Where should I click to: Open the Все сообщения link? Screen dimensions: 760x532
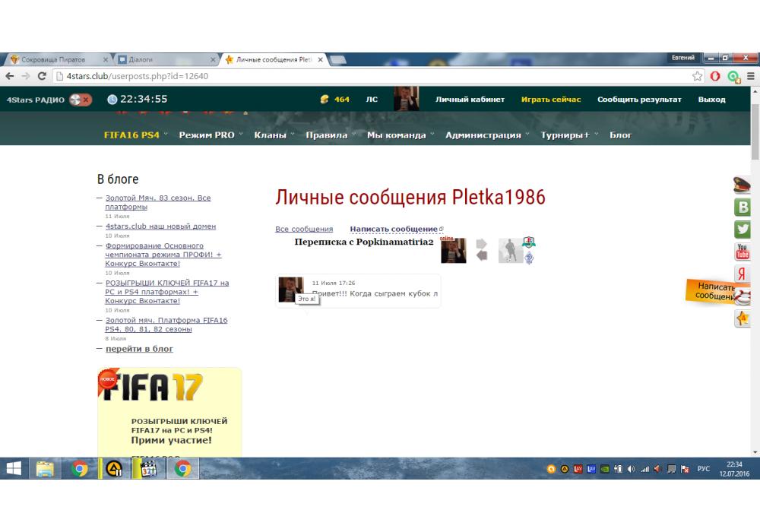[304, 229]
